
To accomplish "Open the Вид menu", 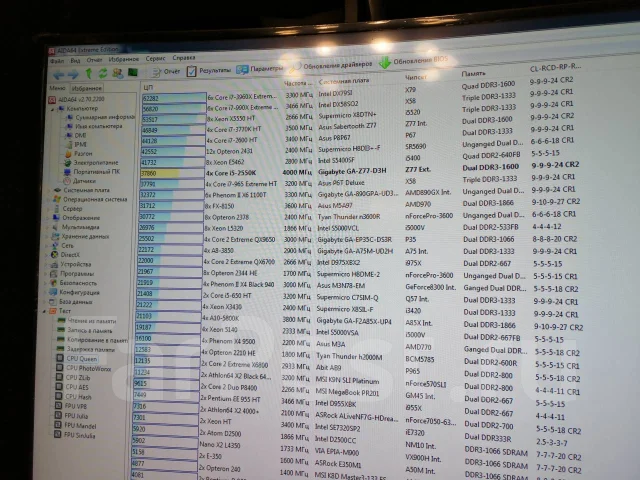I will click(75, 60).
